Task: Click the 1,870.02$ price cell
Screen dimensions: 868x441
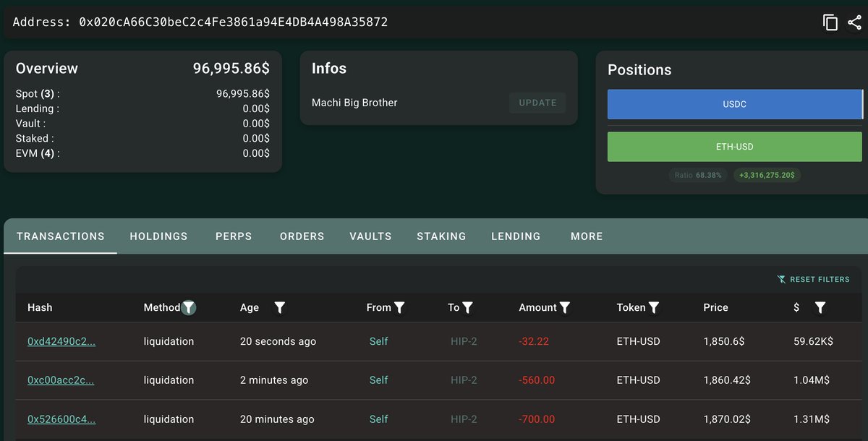Action: coord(727,419)
